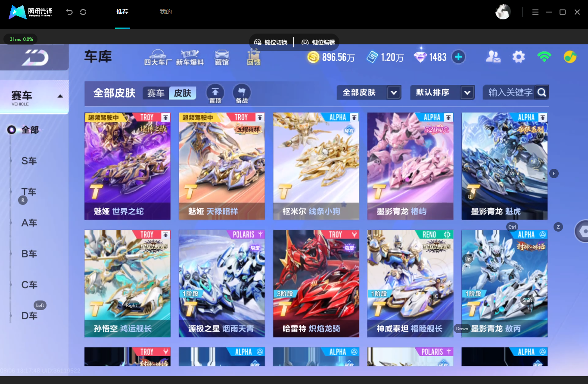
Task: Click the 1.20万 coupon balance
Action: click(x=392, y=57)
